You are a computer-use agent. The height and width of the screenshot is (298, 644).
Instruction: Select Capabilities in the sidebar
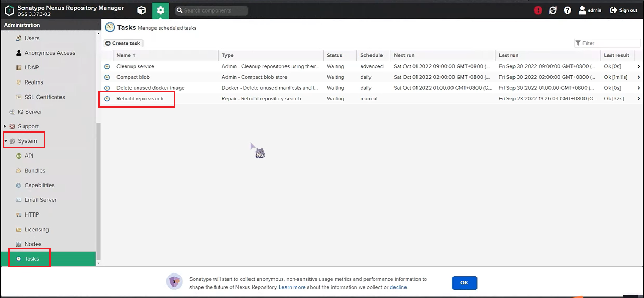tap(39, 185)
